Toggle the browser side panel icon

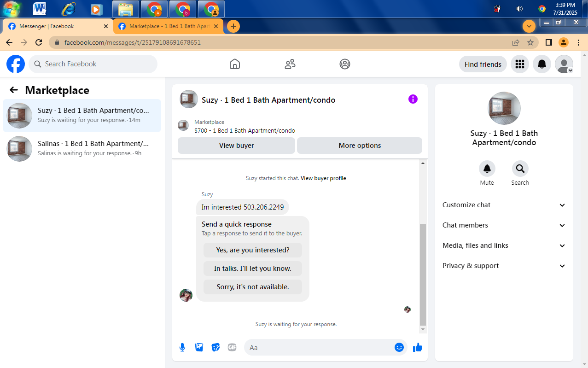549,42
